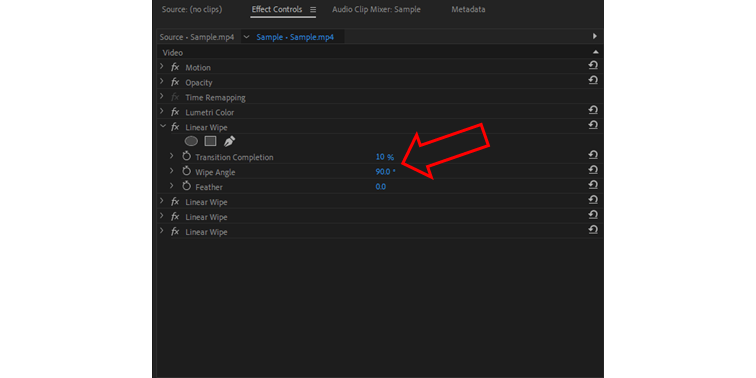This screenshot has height=378, width=756.
Task: Click the 90.0° Wipe Angle value
Action: point(385,172)
